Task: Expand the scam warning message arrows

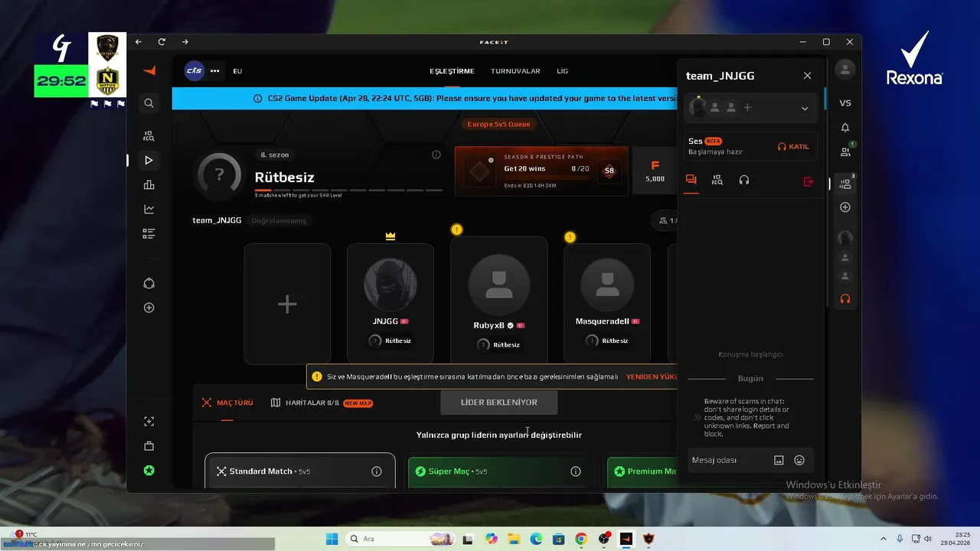Action: coord(697,418)
